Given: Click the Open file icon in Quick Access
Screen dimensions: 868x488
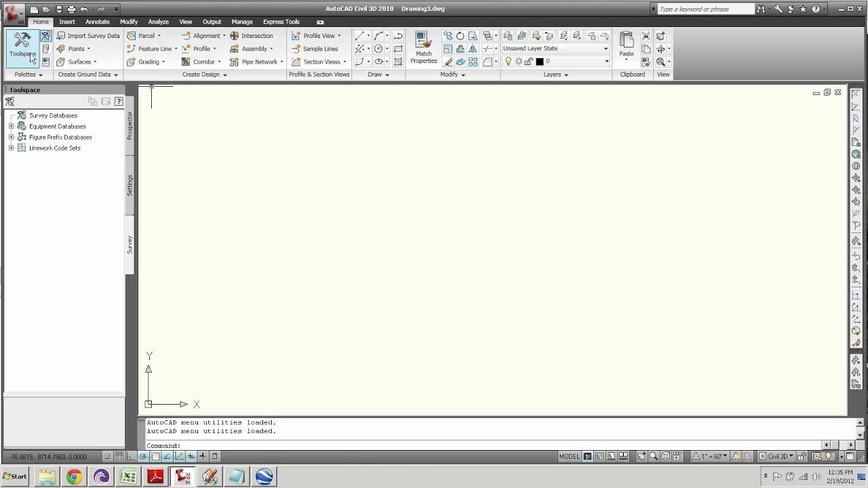Looking at the screenshot, I should [x=46, y=9].
